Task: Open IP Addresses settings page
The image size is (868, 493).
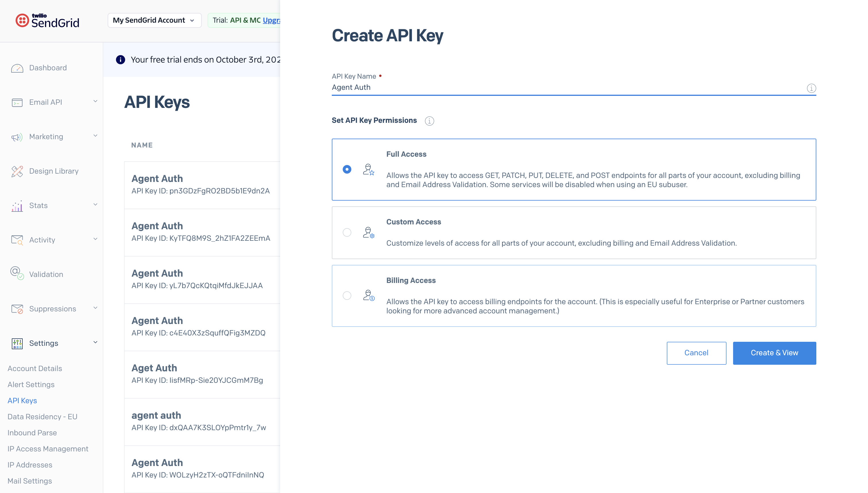Action: (30, 465)
